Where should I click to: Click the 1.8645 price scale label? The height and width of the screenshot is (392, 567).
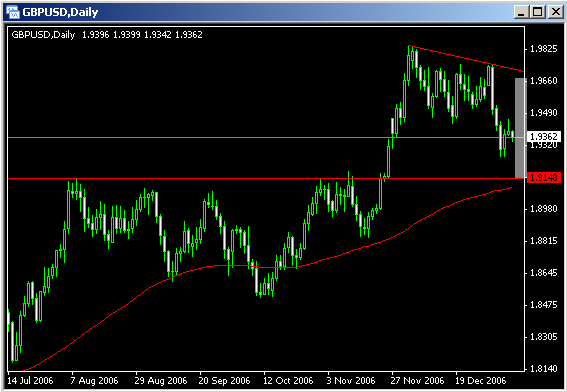coord(543,273)
